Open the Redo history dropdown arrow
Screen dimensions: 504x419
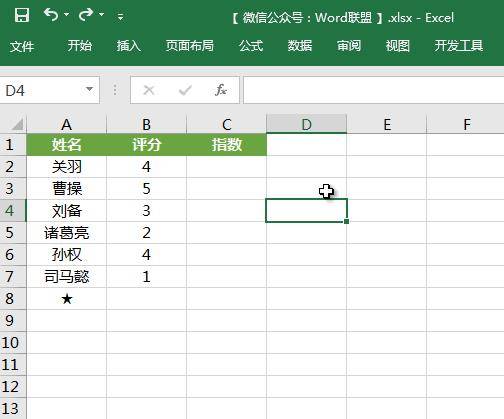[x=101, y=15]
